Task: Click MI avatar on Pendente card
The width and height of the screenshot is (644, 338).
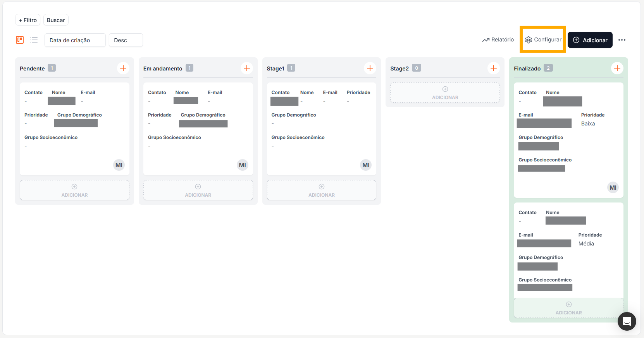Action: point(119,165)
